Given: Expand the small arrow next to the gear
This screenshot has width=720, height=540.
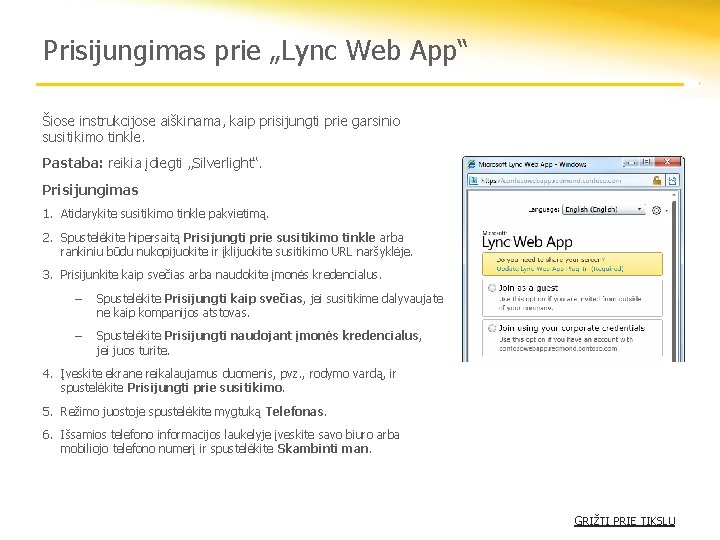Looking at the screenshot, I should coord(667,211).
